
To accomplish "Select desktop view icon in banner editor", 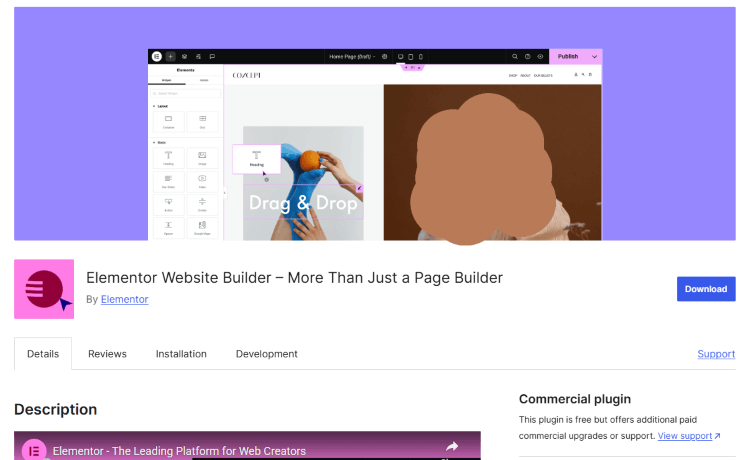I will tap(400, 56).
